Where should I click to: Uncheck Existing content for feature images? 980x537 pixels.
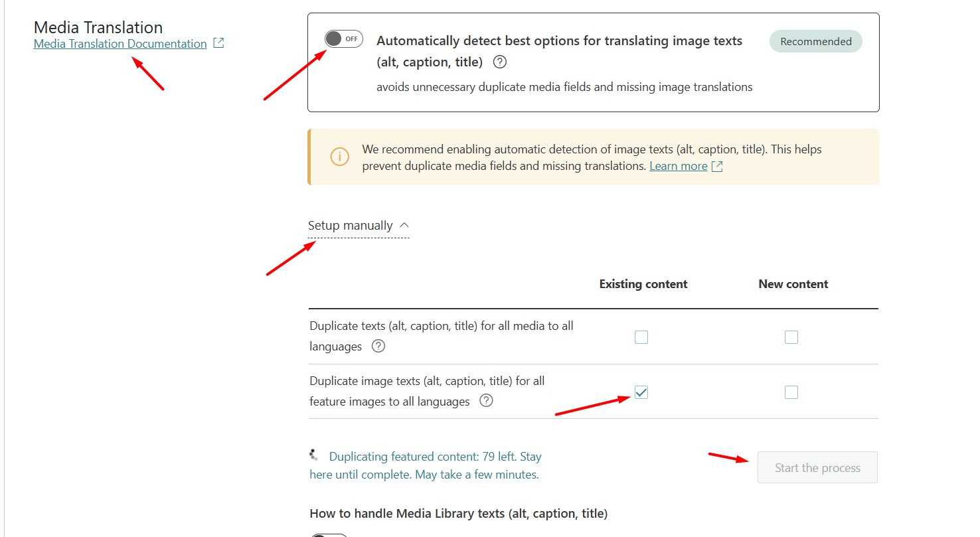(641, 392)
